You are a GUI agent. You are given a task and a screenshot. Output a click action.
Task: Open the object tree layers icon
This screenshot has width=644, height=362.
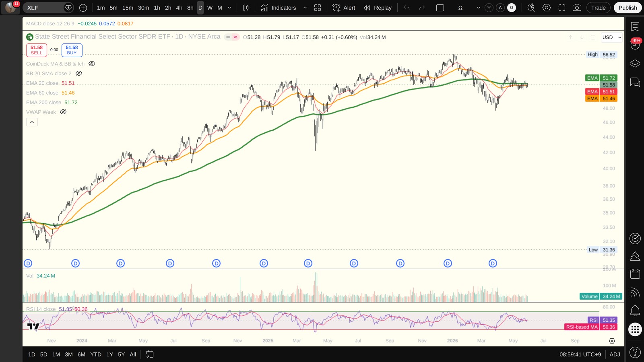coord(635,64)
